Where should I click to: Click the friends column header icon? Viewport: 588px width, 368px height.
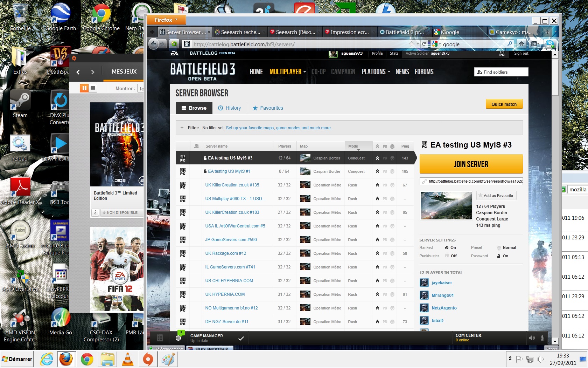pos(197,146)
